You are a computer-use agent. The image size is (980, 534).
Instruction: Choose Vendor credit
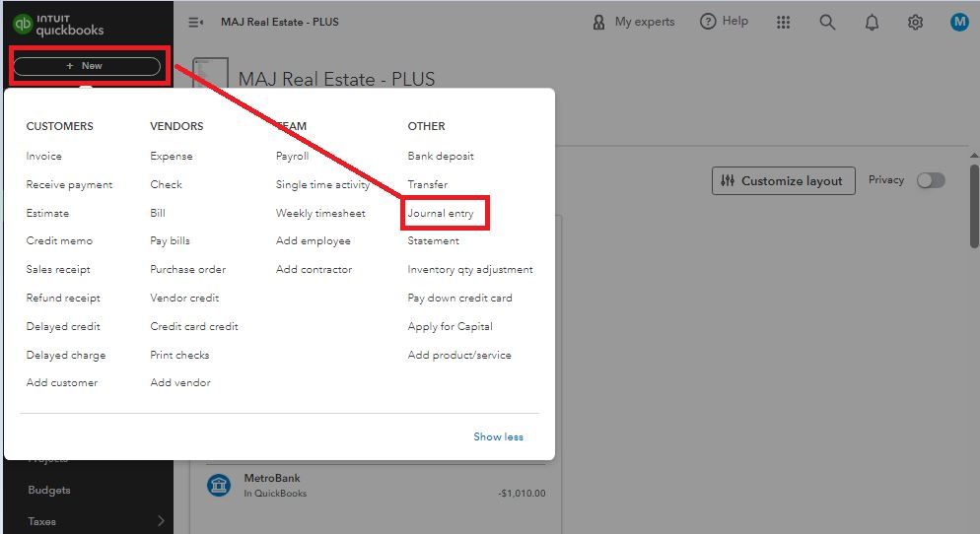point(184,298)
